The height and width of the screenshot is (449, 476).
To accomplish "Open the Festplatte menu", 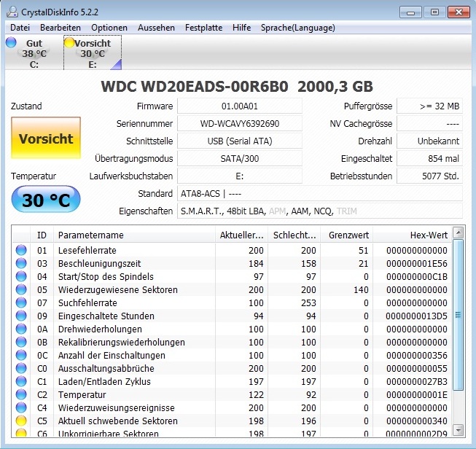I will pyautogui.click(x=203, y=28).
